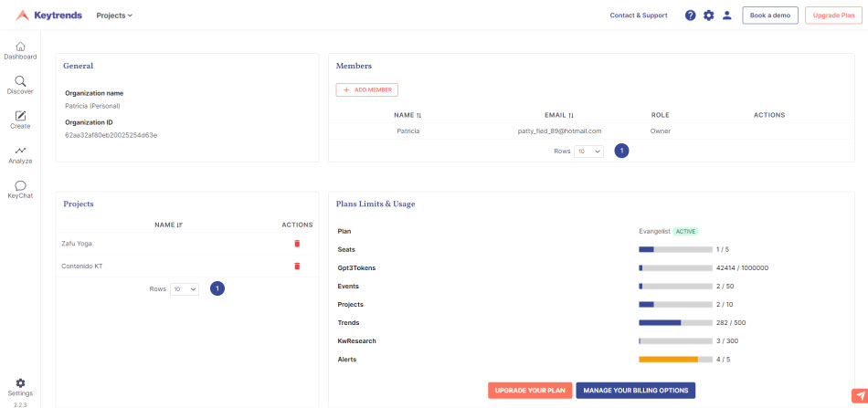868x408 pixels.
Task: Click the Add Member button
Action: (x=367, y=89)
